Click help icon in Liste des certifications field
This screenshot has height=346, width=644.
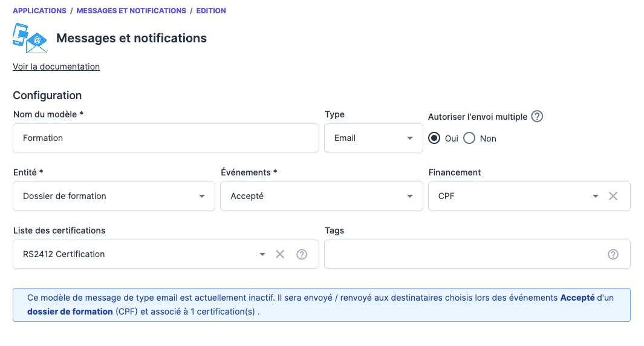302,254
